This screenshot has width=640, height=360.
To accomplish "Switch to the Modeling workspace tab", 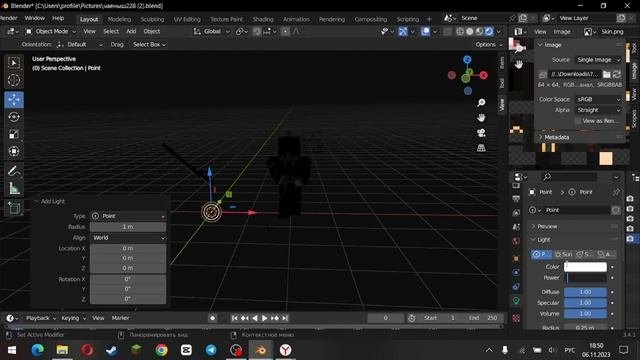I will coord(119,19).
